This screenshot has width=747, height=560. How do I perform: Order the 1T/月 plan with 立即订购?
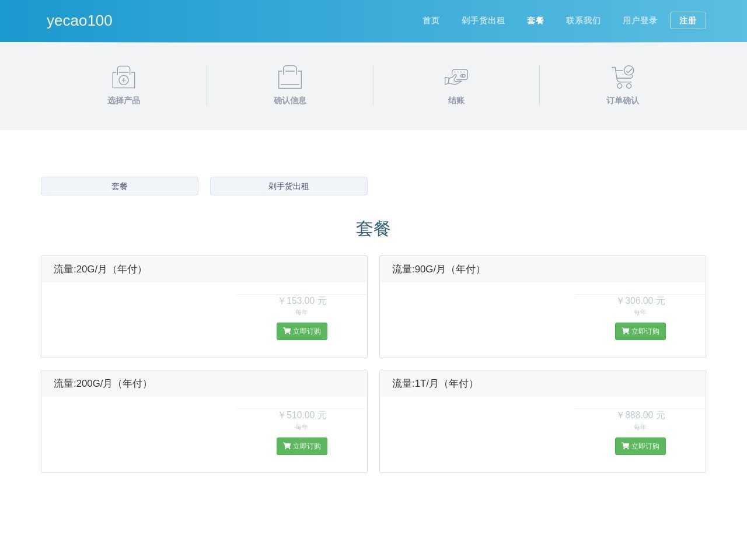click(x=640, y=446)
